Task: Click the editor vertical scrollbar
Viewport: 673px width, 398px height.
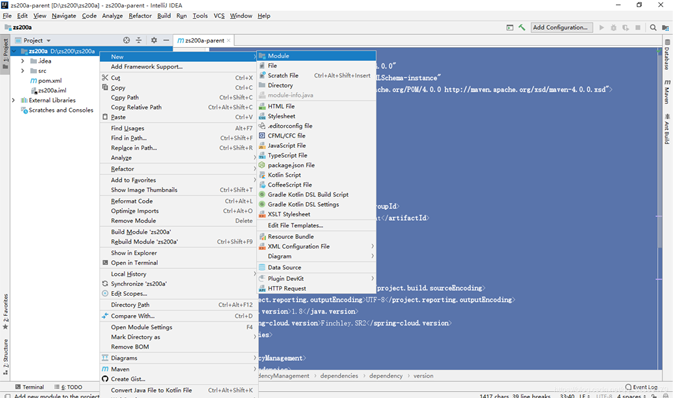Action: [x=659, y=150]
